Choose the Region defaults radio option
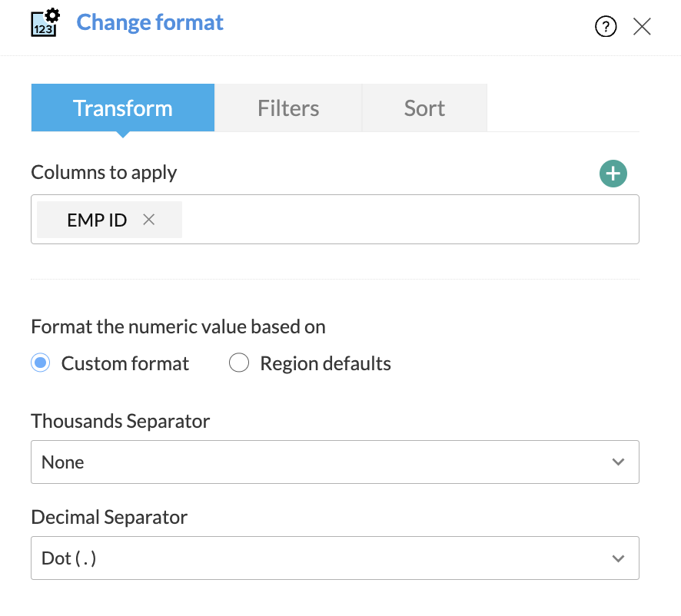 [239, 363]
